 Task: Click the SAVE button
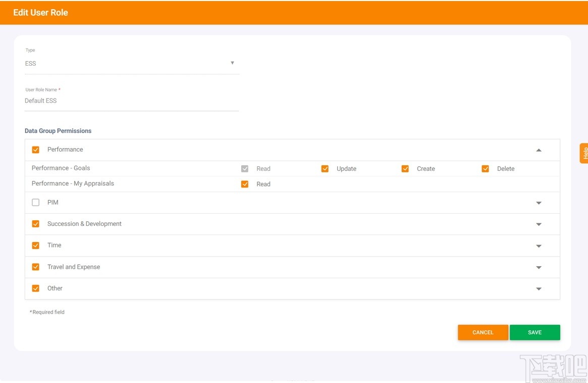click(x=534, y=332)
